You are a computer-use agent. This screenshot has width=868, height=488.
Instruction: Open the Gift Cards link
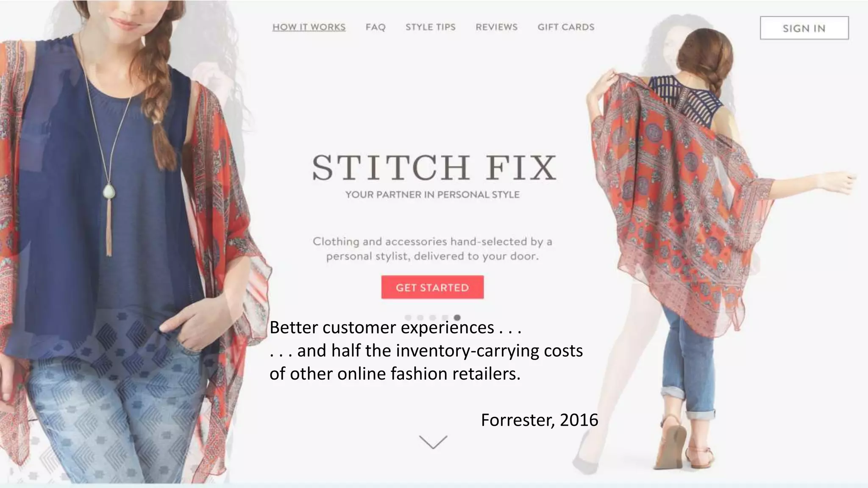(566, 27)
